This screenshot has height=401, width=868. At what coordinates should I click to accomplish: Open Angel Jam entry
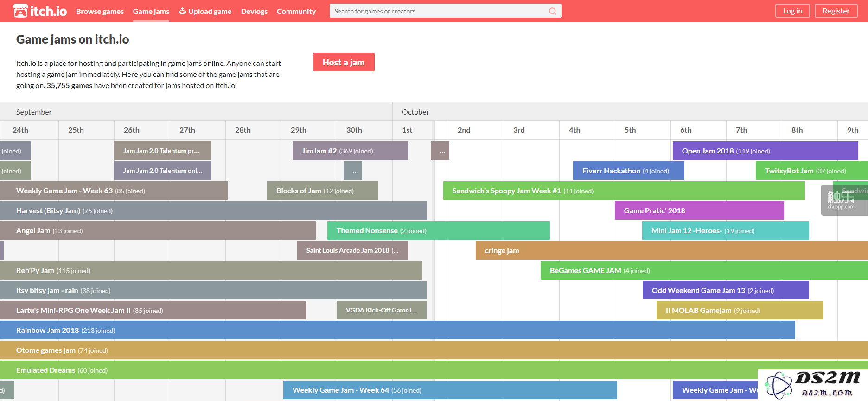158,230
